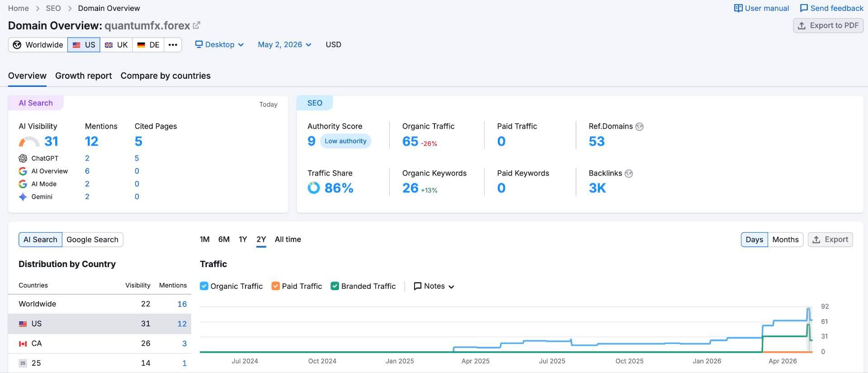This screenshot has height=373, width=868.
Task: Switch to the Growth report tab
Action: [84, 76]
